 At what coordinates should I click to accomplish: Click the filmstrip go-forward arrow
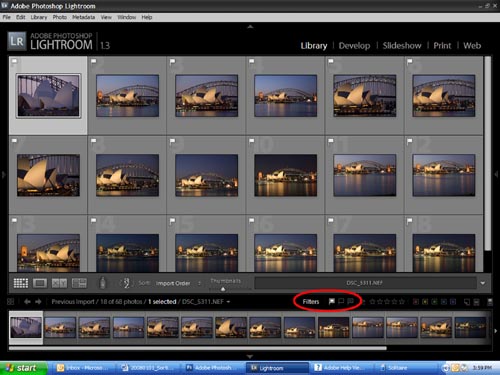[38, 302]
